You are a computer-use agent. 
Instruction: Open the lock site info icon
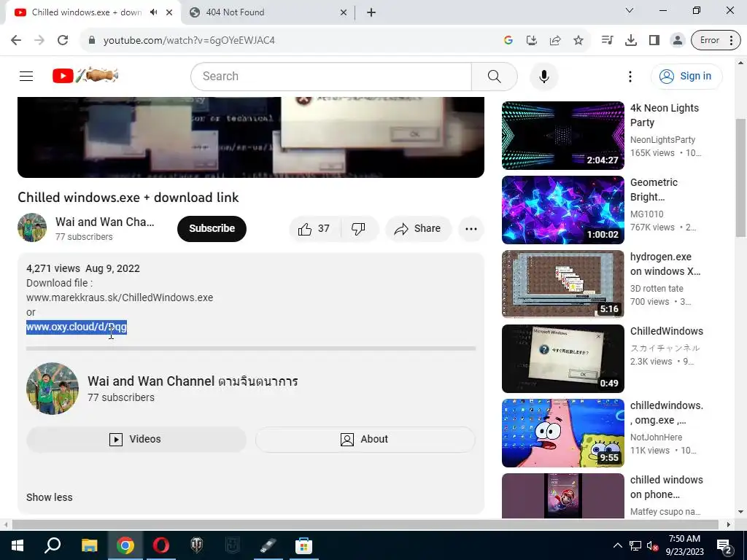pos(92,40)
